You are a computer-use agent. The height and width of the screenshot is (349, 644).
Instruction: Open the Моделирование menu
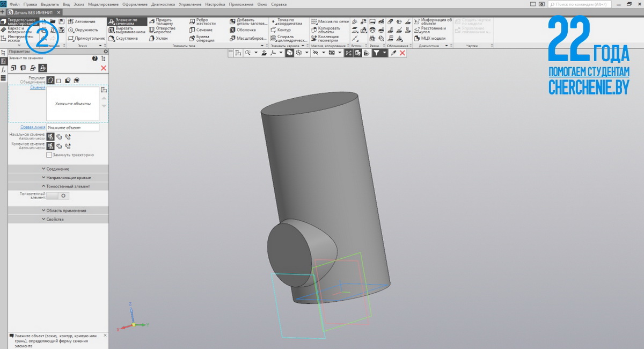[104, 4]
